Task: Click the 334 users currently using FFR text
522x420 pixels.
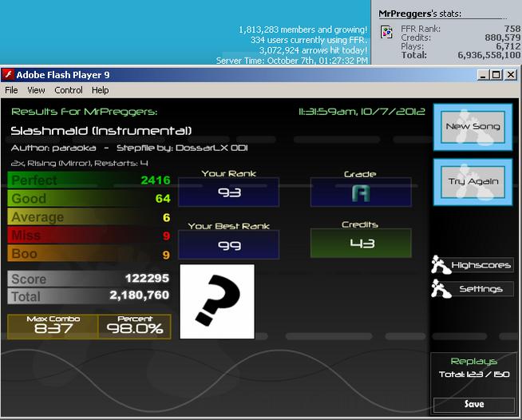Action: coord(309,40)
